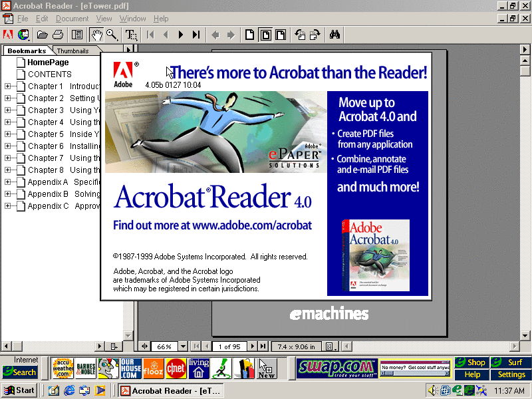Expand the Appendix A bookmark
532x399 pixels.
(x=8, y=182)
